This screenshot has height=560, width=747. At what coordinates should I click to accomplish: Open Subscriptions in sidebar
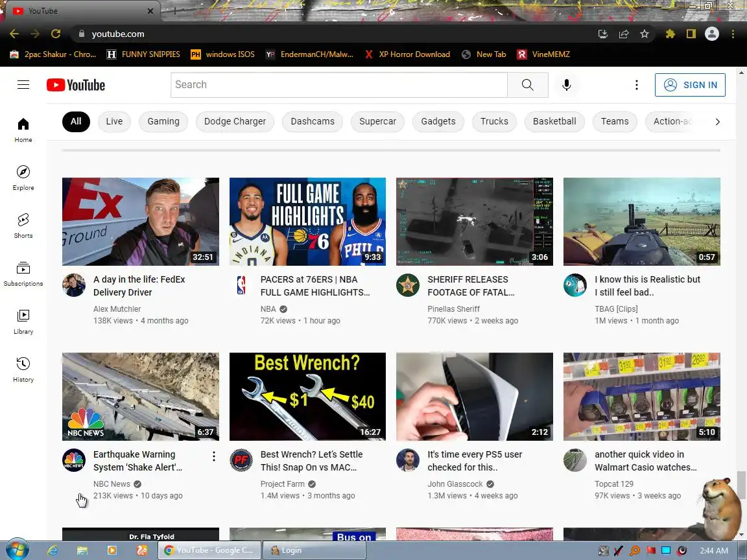(23, 274)
